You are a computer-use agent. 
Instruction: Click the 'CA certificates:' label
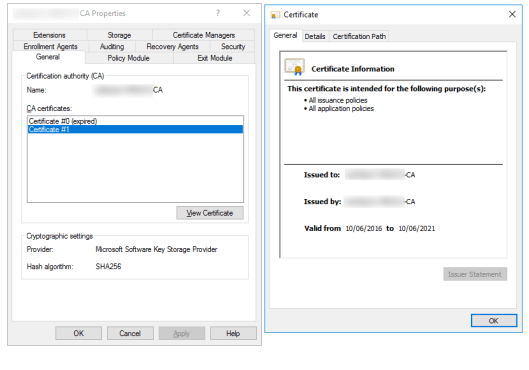(x=49, y=109)
